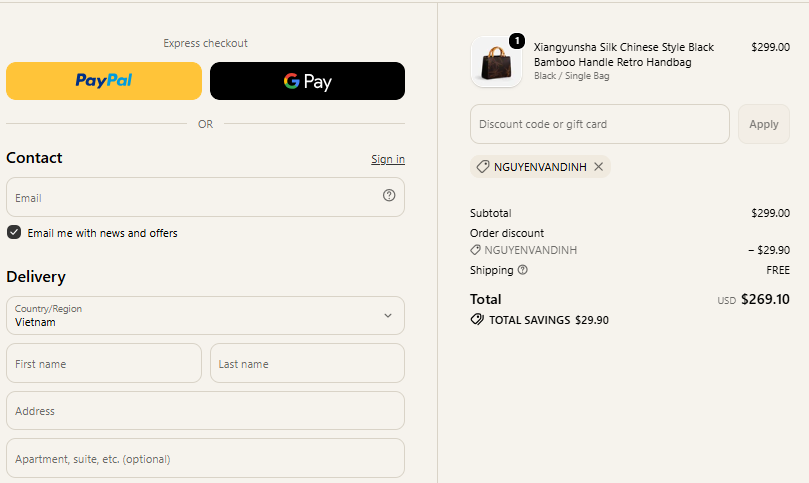Viewport: 809px width, 483px height.
Task: Select the Xiangyunsha Silk handbag product title
Action: (624, 55)
